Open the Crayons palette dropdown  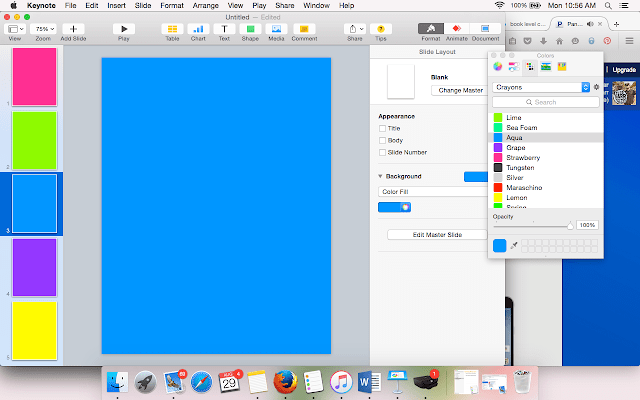[540, 88]
